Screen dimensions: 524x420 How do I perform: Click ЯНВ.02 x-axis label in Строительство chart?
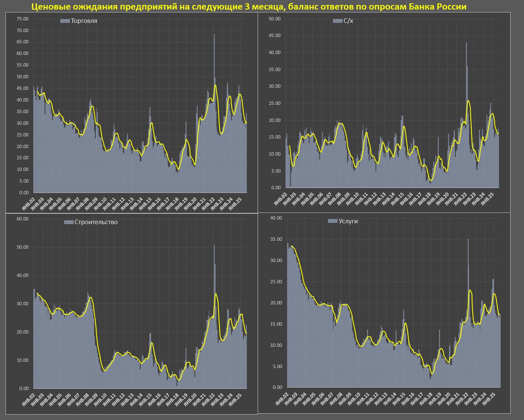(x=28, y=398)
